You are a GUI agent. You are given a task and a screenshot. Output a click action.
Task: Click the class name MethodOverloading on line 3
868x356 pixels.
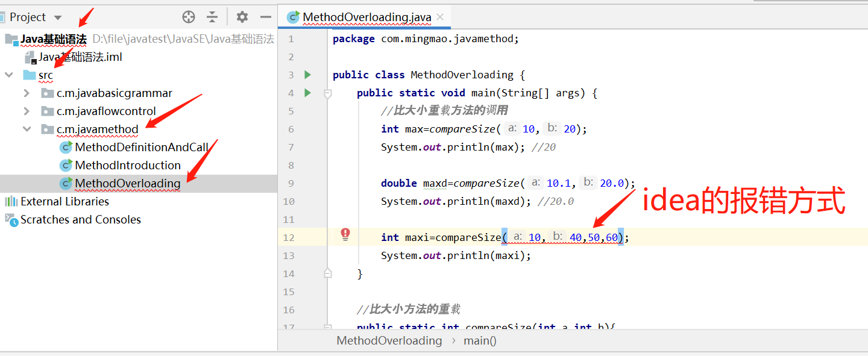(462, 75)
